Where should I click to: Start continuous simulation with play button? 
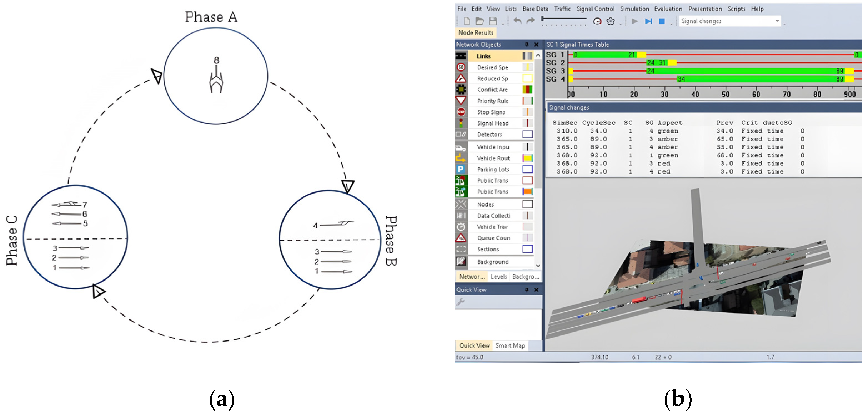pyautogui.click(x=634, y=21)
